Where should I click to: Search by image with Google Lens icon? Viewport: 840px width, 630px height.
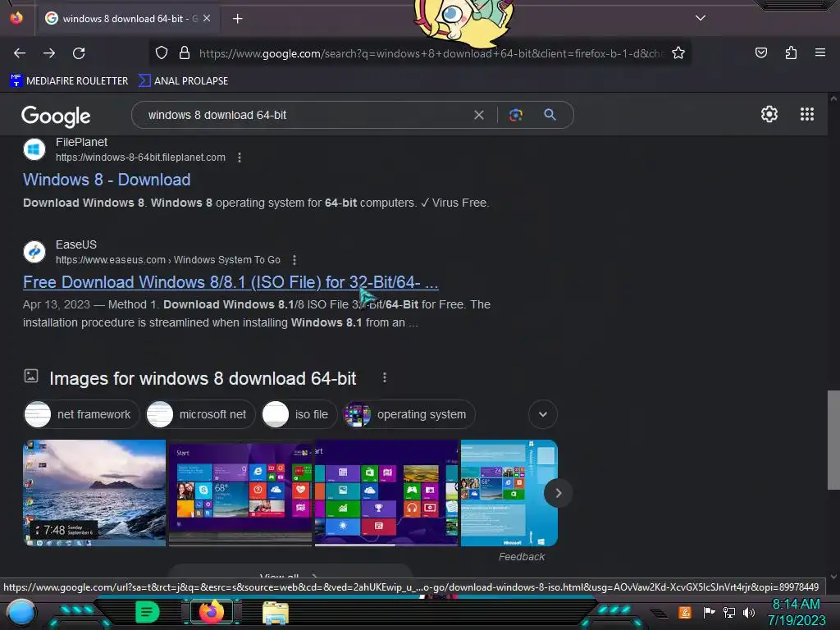(516, 115)
